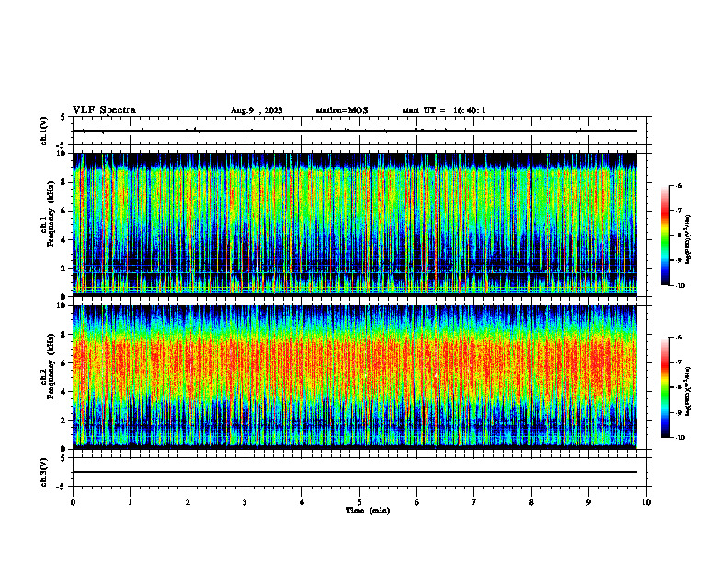Click the "ch.3(V)" axis label at bottom
This screenshot has height=563, width=728.
43,472
